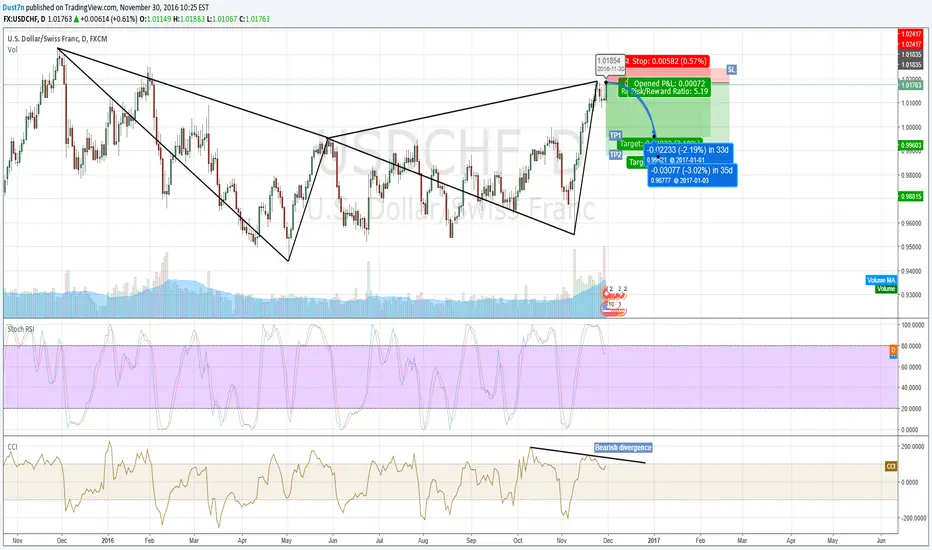Click the red Stop: 0.00582 (0.57%) label
932x550 pixels.
[667, 61]
